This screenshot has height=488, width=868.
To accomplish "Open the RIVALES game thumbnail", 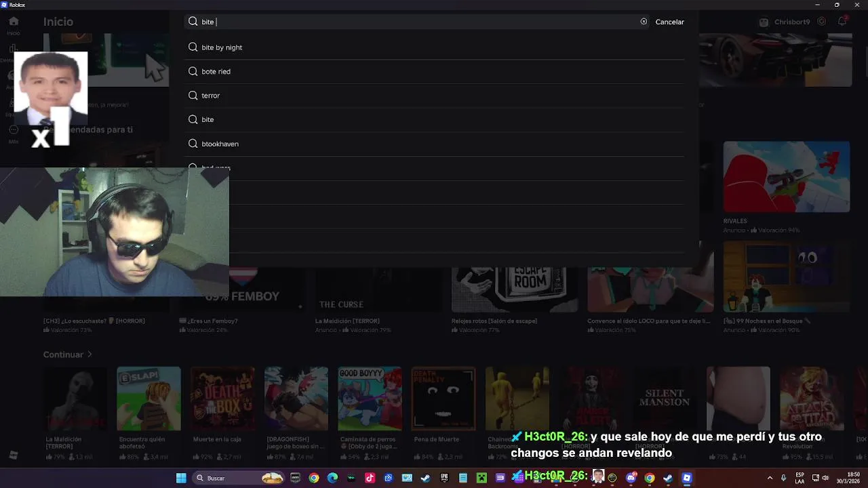I will pos(786,177).
